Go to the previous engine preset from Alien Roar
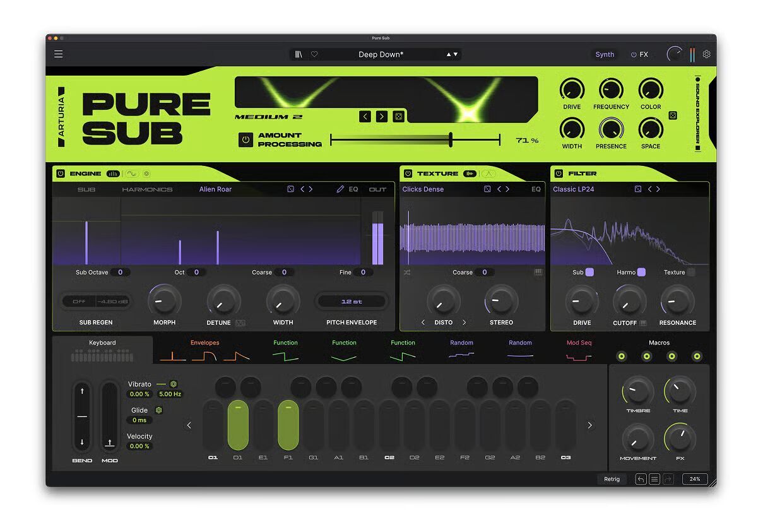The width and height of the screenshot is (763, 532). coord(302,189)
